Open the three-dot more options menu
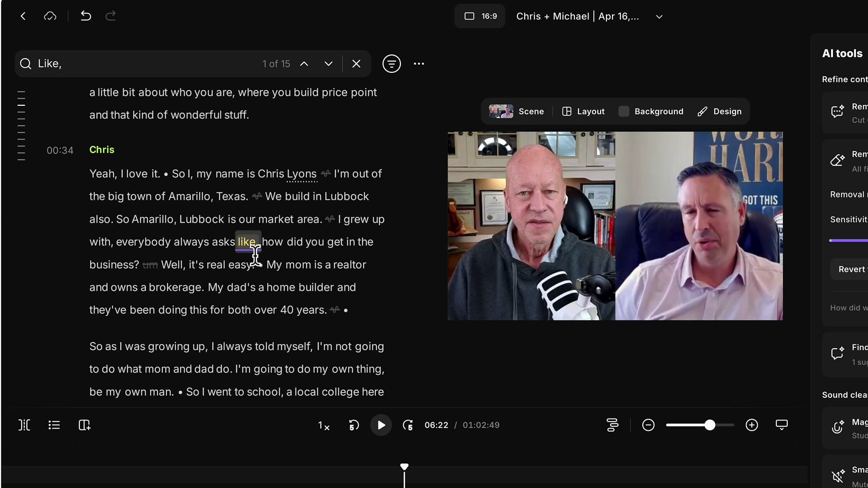This screenshot has height=488, width=868. click(x=419, y=64)
